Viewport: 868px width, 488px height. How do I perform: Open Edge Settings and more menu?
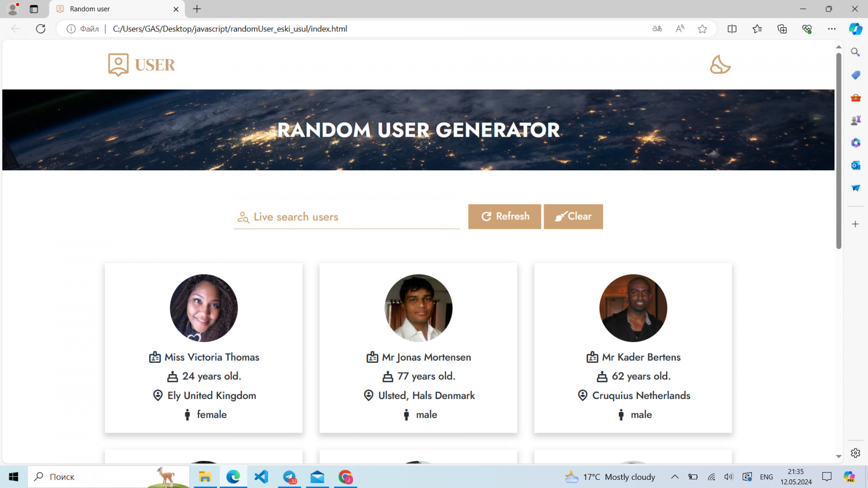coord(832,29)
